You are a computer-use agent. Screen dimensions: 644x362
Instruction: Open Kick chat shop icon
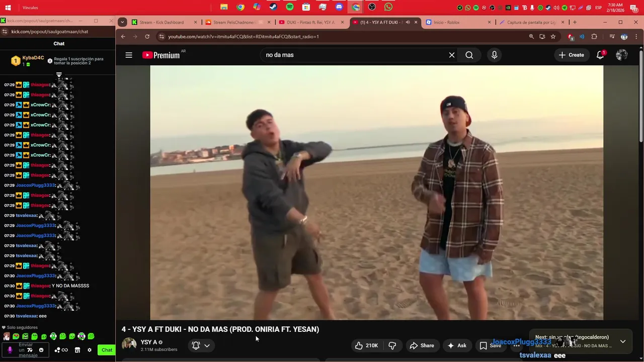tap(77, 350)
